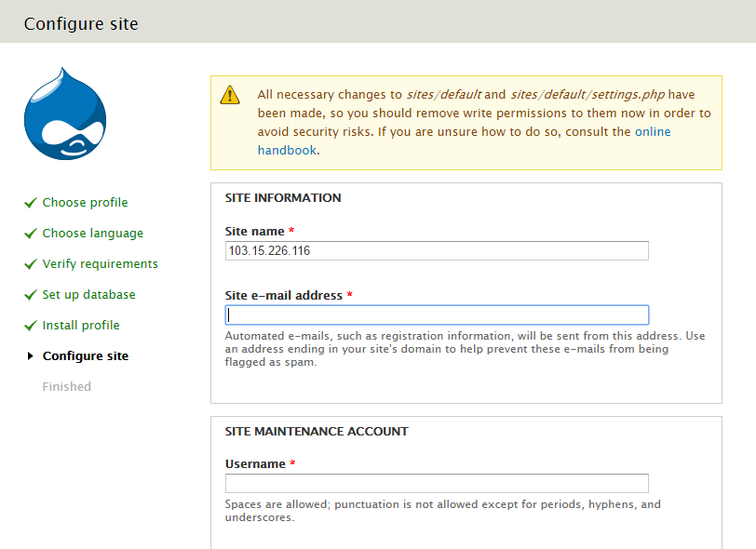
Task: Focus the Site e-mail address field
Action: [x=437, y=315]
